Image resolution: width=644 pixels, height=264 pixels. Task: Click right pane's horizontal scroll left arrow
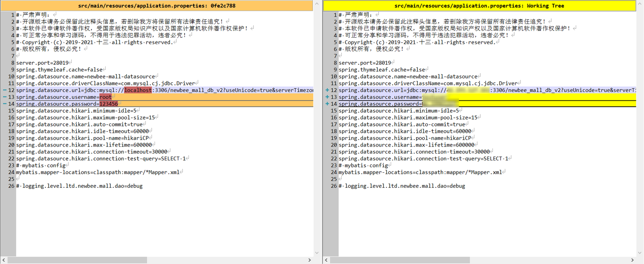326,260
